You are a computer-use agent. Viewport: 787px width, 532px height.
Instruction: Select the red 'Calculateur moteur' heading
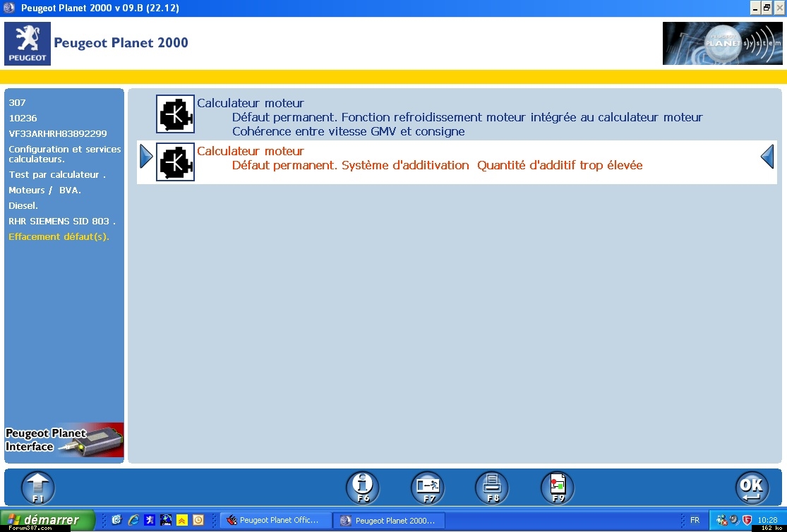pos(251,151)
